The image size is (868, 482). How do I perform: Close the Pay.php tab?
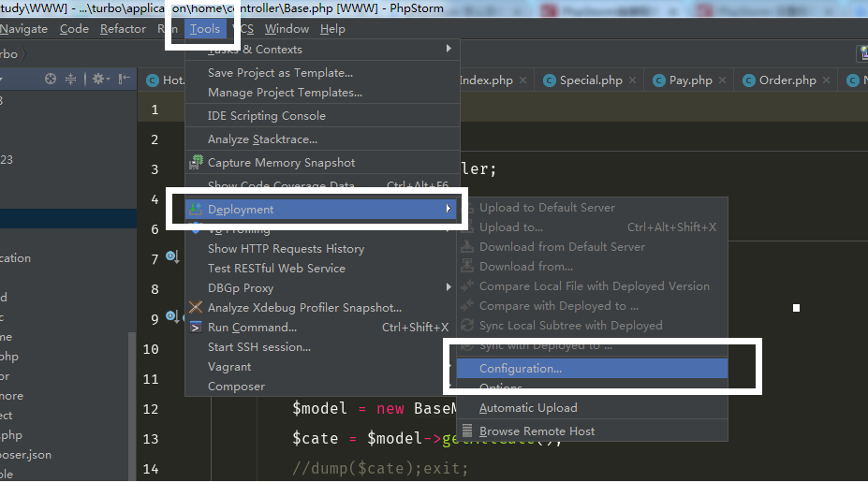[x=723, y=80]
